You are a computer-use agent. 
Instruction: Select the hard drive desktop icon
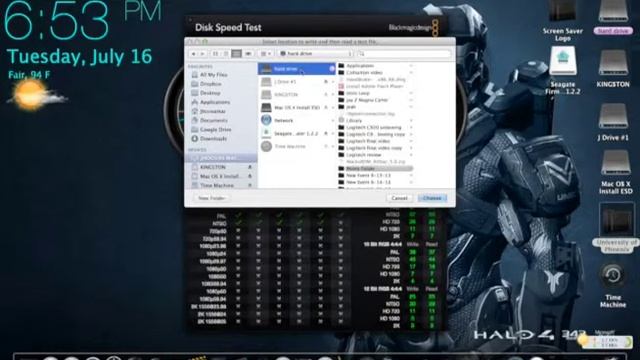[x=613, y=17]
